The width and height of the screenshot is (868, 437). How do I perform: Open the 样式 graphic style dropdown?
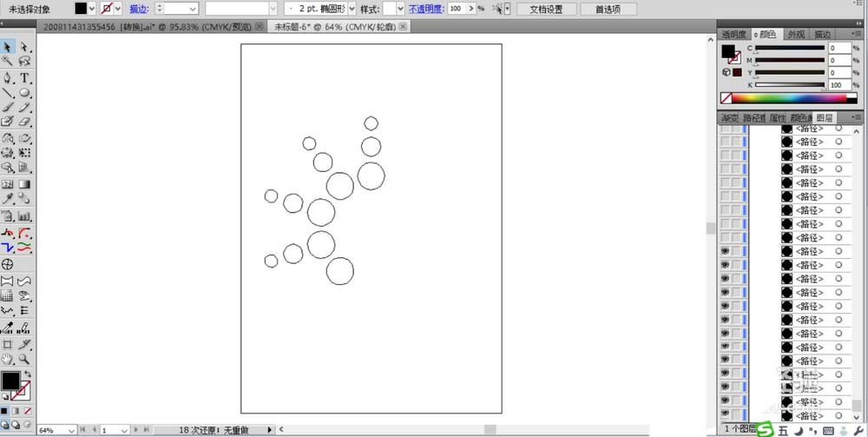[x=401, y=9]
